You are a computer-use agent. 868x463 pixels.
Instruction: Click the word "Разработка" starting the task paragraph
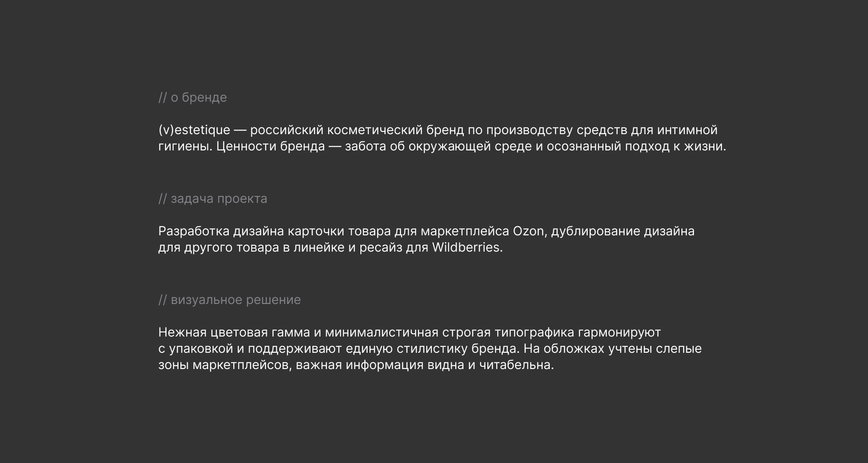194,231
